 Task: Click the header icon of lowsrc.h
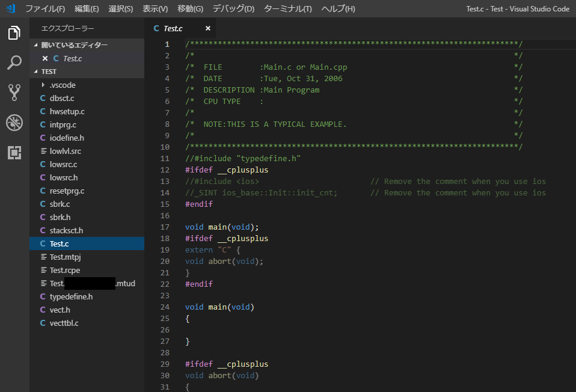point(43,177)
